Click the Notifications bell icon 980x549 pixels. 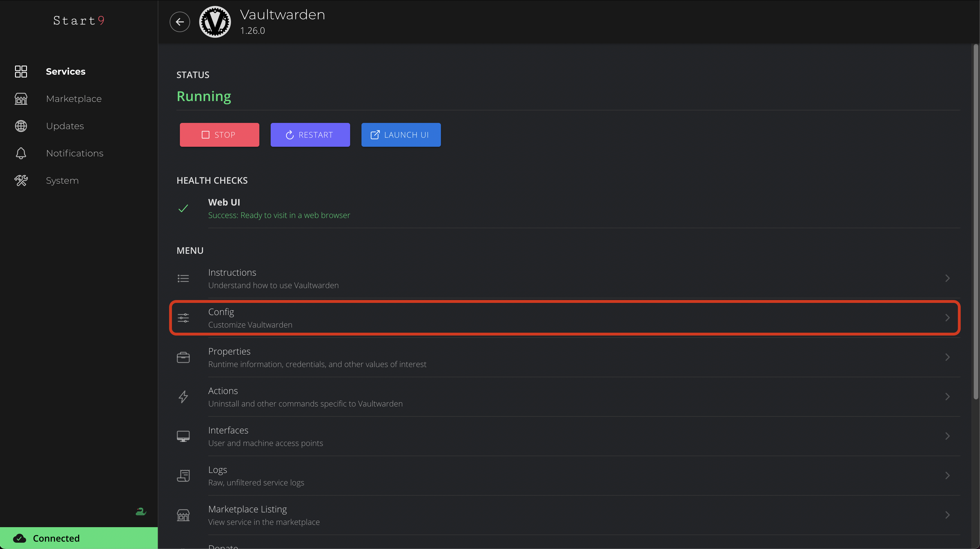(x=21, y=153)
